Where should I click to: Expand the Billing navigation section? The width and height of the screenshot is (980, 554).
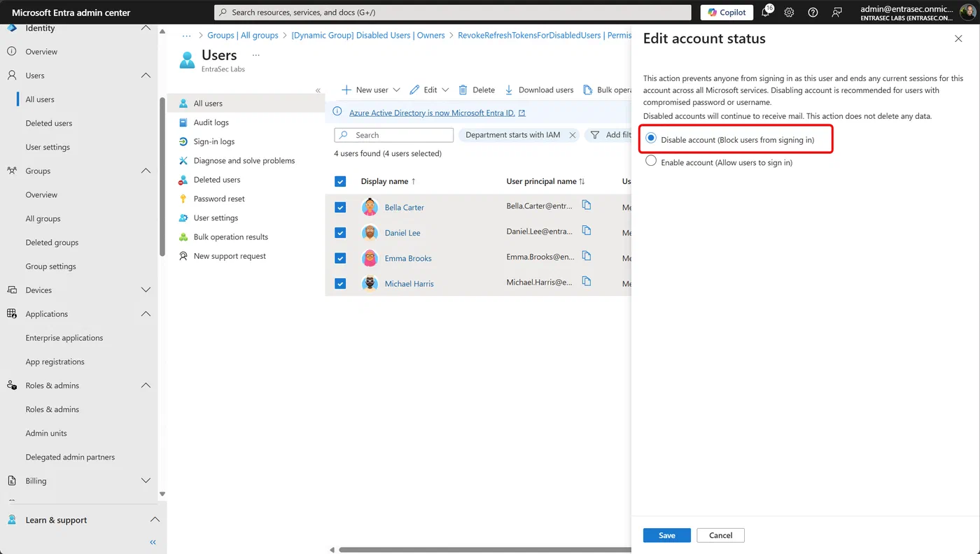(146, 481)
